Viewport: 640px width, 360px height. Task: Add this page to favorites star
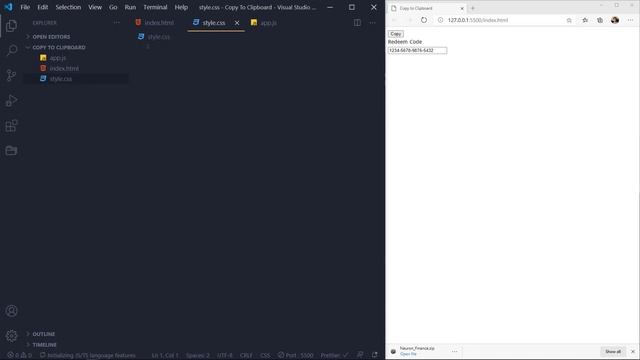point(569,20)
